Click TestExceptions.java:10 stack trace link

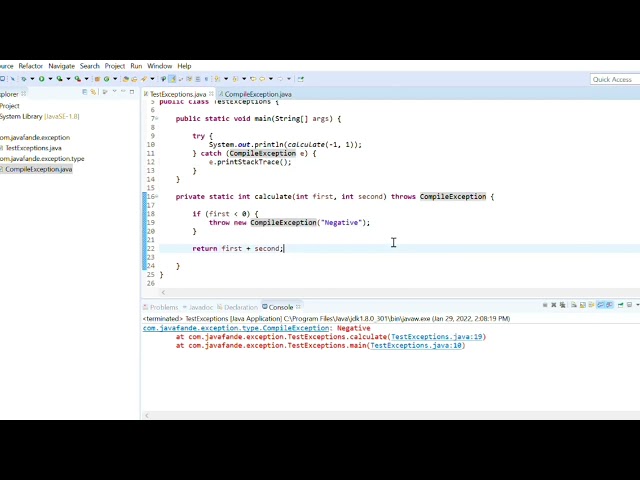tap(416, 345)
